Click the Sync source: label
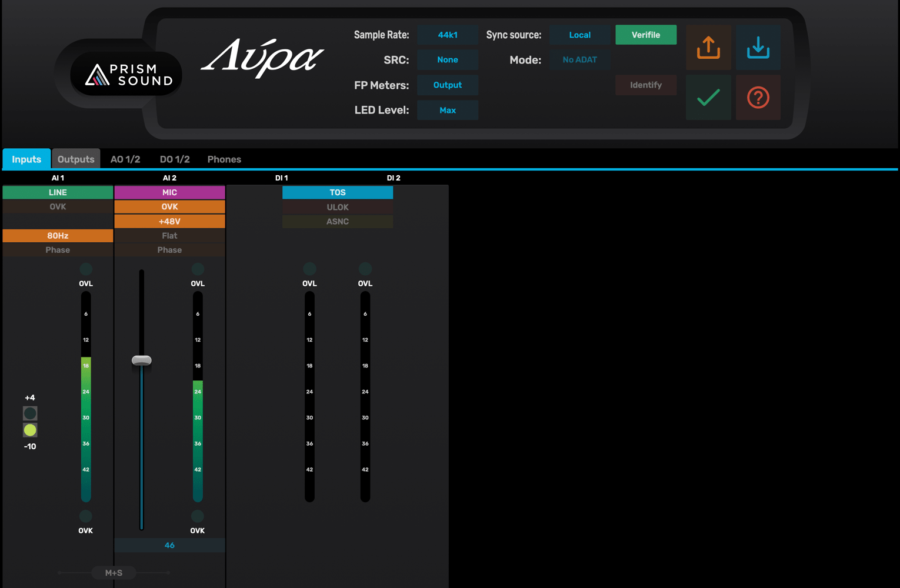 [514, 35]
